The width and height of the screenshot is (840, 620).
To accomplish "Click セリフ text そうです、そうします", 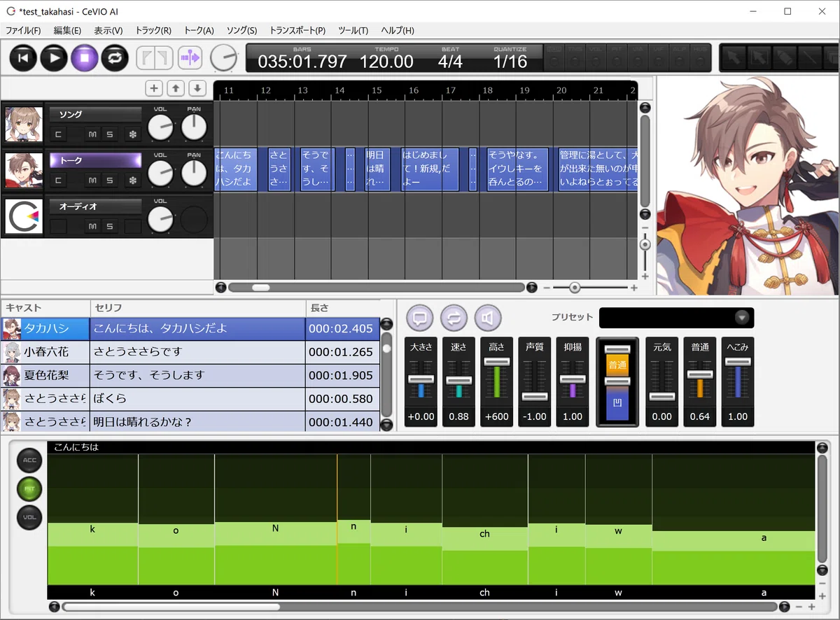I will coord(148,375).
